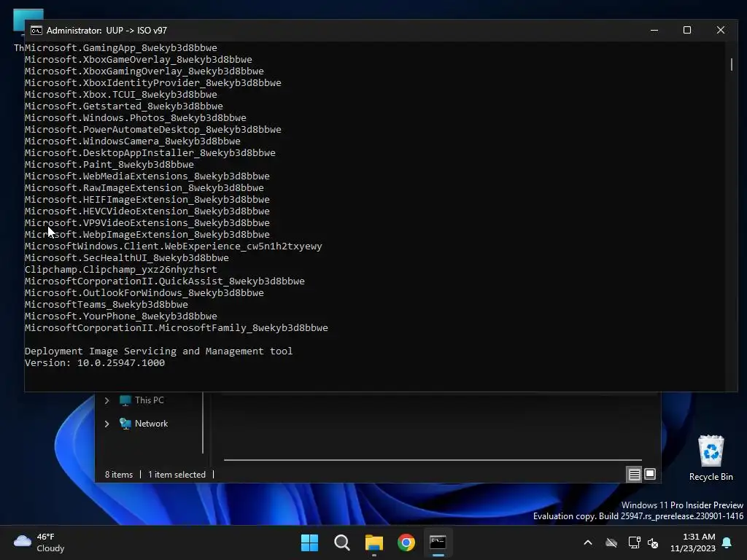Click the Explorer horizontal scrollbar
The width and height of the screenshot is (747, 560).
(x=433, y=460)
